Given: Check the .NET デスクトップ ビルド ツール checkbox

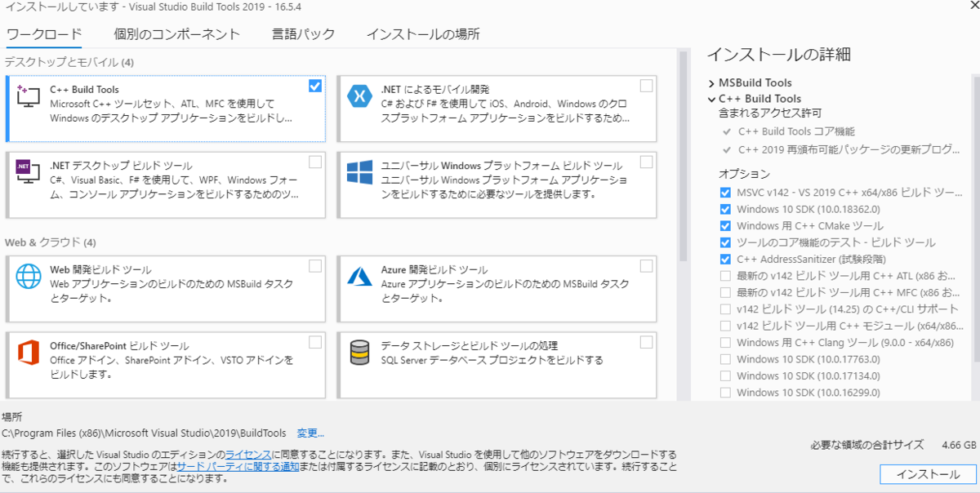Looking at the screenshot, I should click(x=315, y=162).
